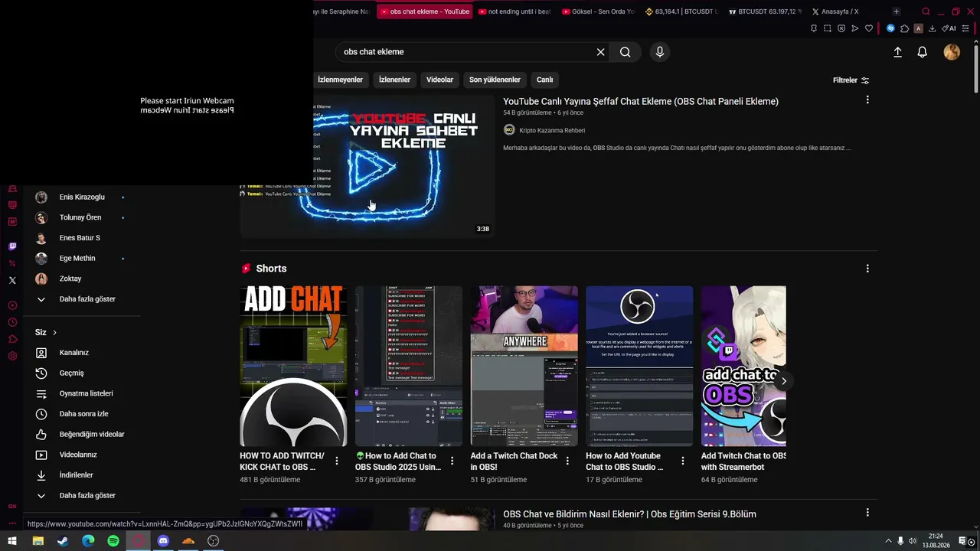
Task: Open the ad blocker shield icon
Action: pos(841,28)
